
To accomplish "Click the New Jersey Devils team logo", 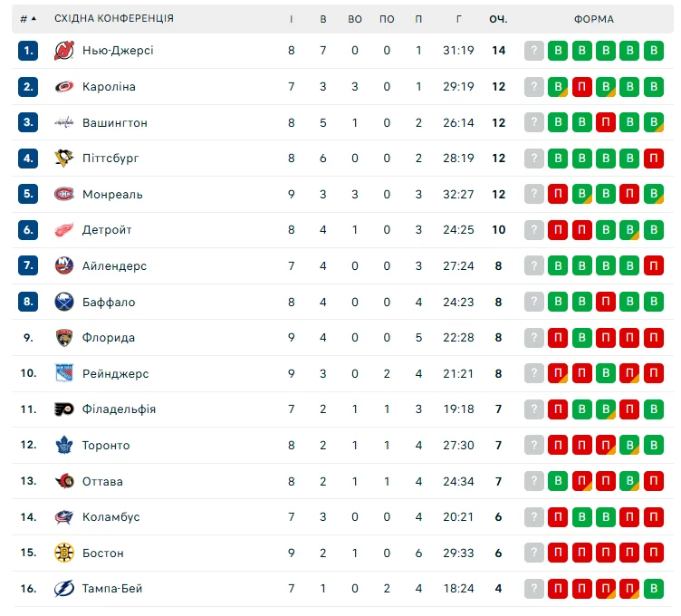I will tap(63, 51).
